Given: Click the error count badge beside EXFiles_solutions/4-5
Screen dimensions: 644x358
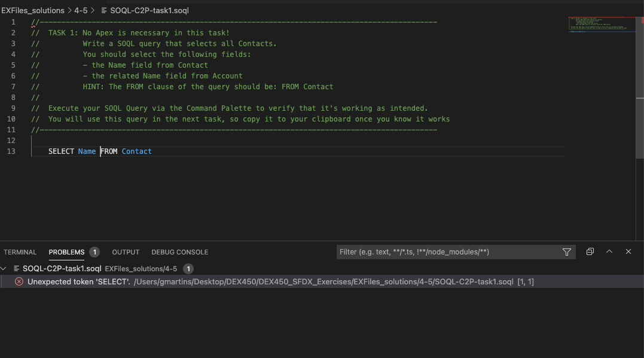Looking at the screenshot, I should coord(188,269).
